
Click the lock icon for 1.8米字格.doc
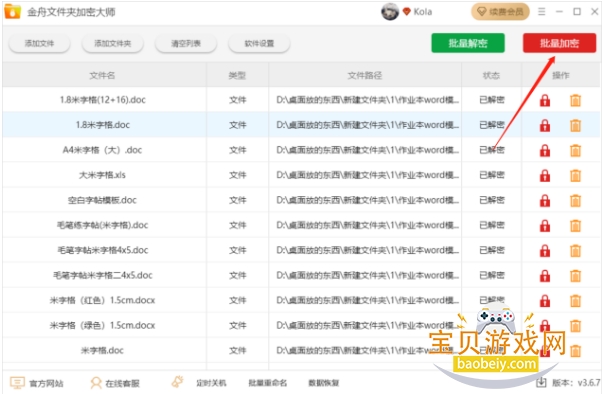point(545,125)
